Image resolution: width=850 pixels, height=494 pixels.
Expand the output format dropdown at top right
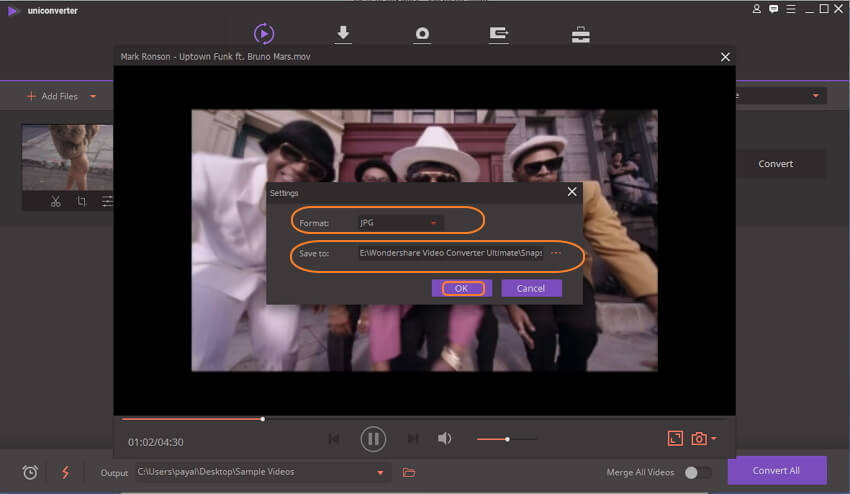coord(815,96)
